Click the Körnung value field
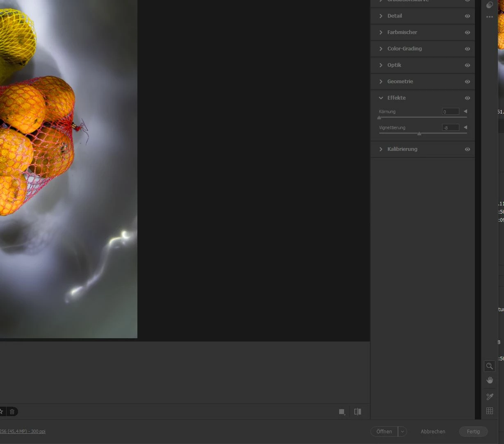 coord(450,112)
